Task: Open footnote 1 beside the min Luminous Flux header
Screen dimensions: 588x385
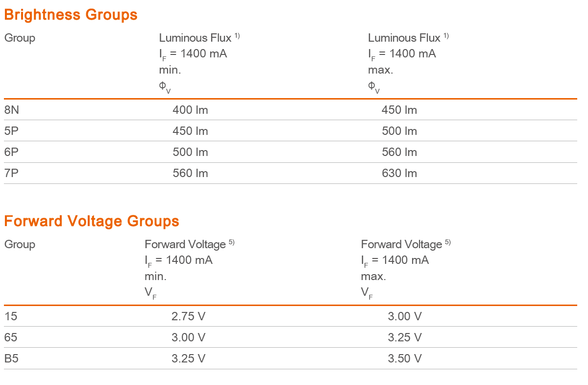Action: [237, 35]
